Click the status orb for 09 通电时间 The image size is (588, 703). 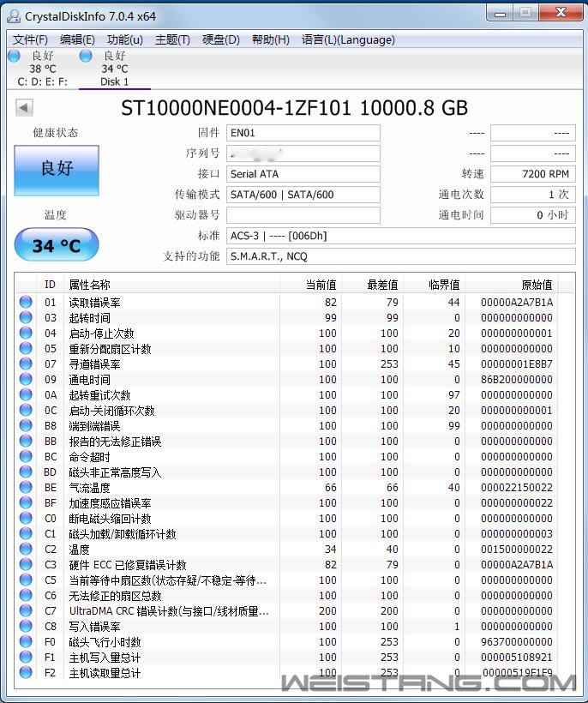pos(26,379)
